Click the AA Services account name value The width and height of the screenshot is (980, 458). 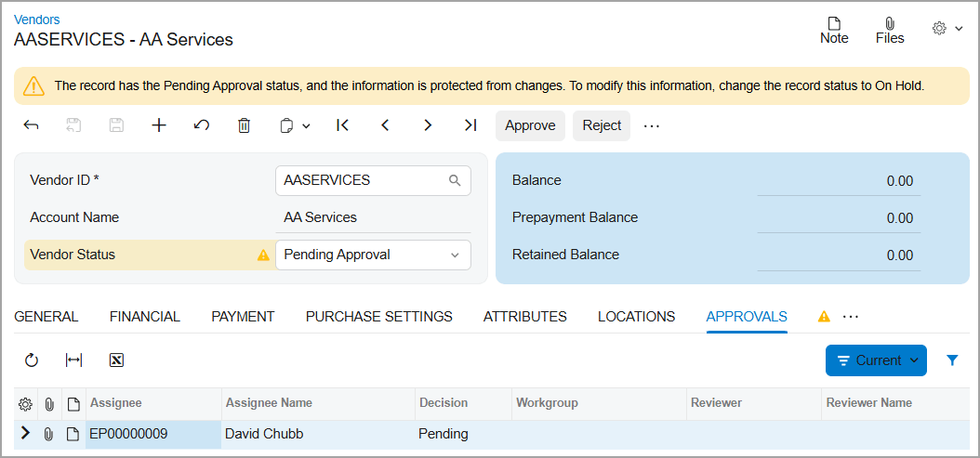(x=320, y=217)
